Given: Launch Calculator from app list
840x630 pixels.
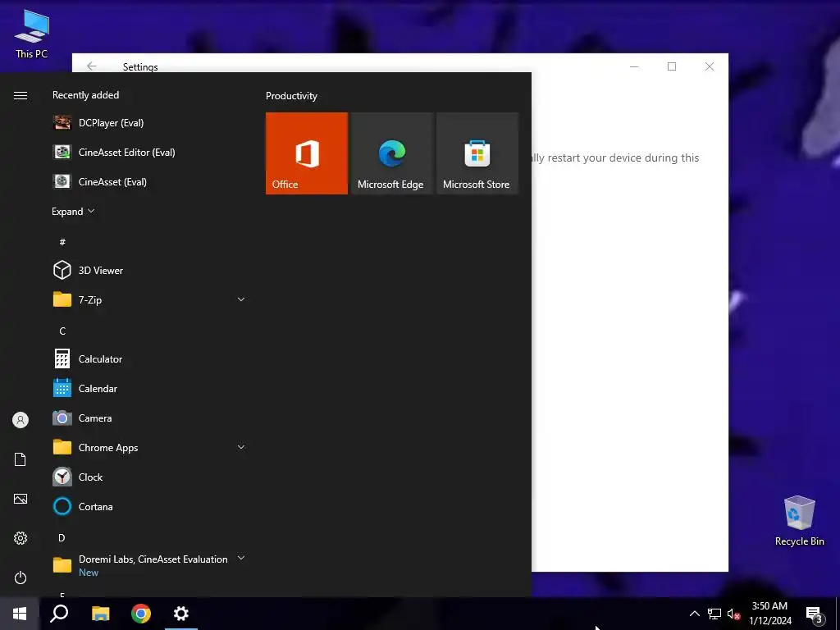Looking at the screenshot, I should point(149,359).
